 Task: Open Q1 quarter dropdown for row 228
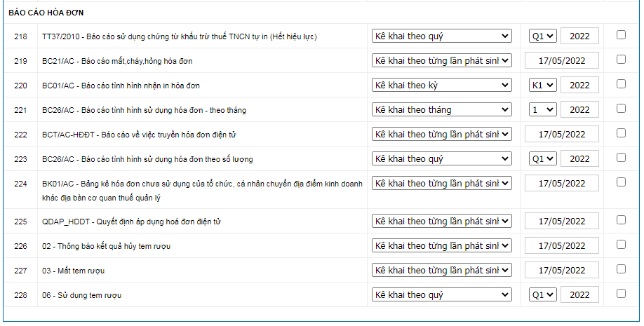click(542, 295)
